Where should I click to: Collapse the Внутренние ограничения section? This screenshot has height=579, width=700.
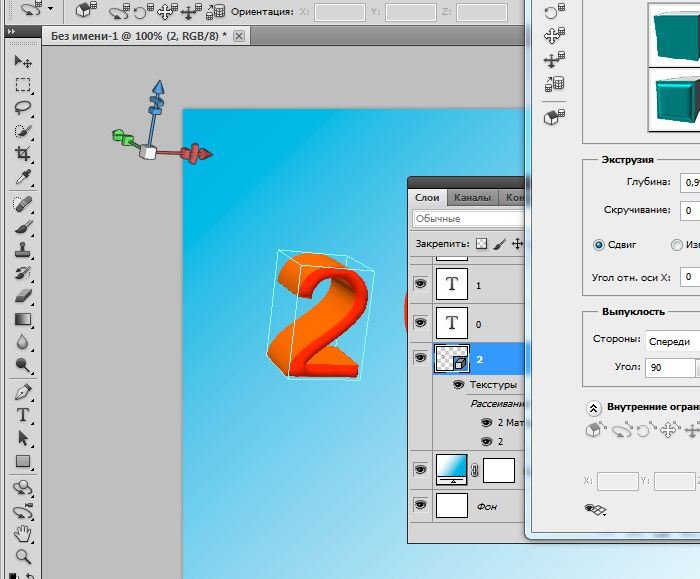pyautogui.click(x=593, y=408)
